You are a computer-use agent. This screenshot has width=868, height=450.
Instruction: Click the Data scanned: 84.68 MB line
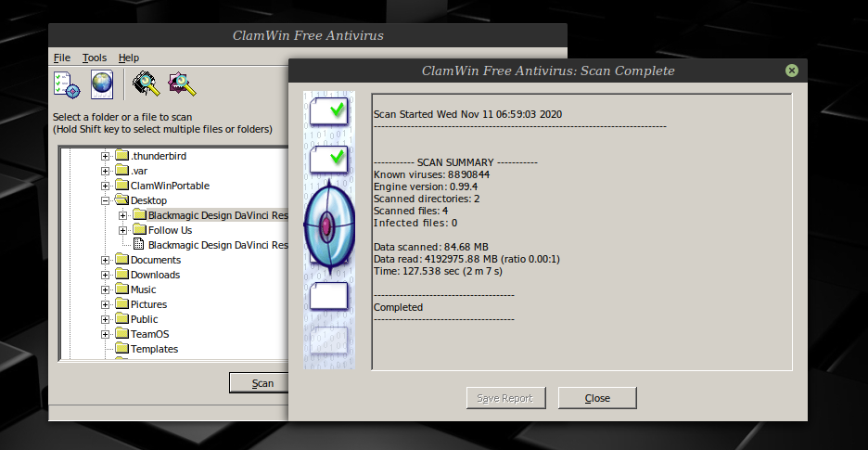click(430, 247)
